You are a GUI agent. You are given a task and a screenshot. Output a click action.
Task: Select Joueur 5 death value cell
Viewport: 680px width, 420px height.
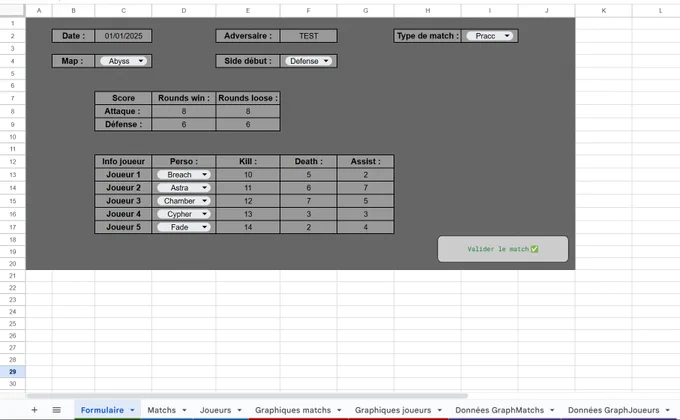pos(309,227)
